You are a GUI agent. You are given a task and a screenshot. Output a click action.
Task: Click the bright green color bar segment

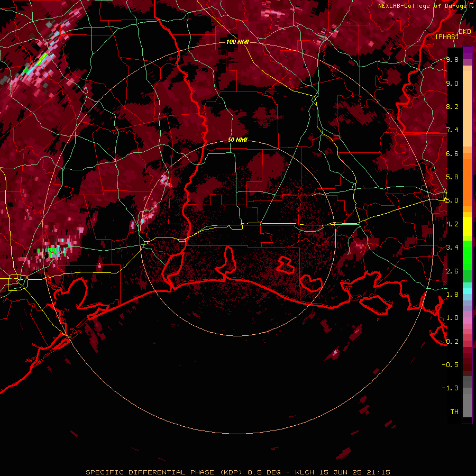tap(467, 254)
